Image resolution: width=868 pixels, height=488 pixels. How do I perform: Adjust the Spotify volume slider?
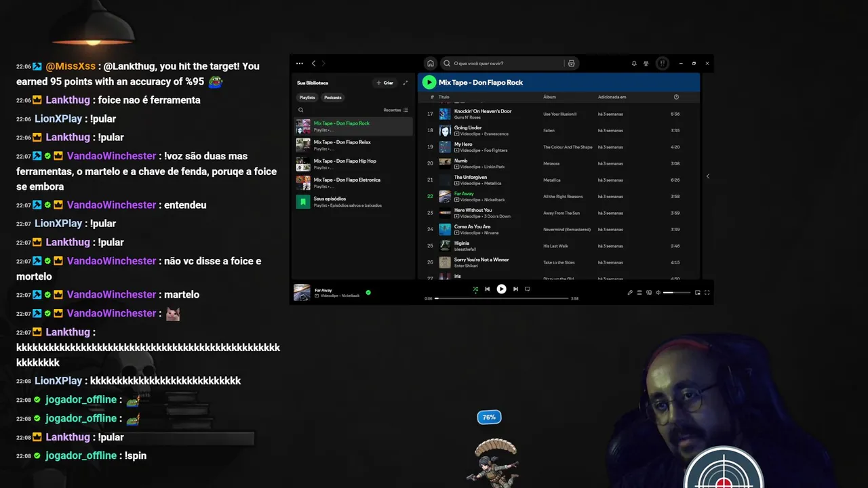pyautogui.click(x=677, y=293)
